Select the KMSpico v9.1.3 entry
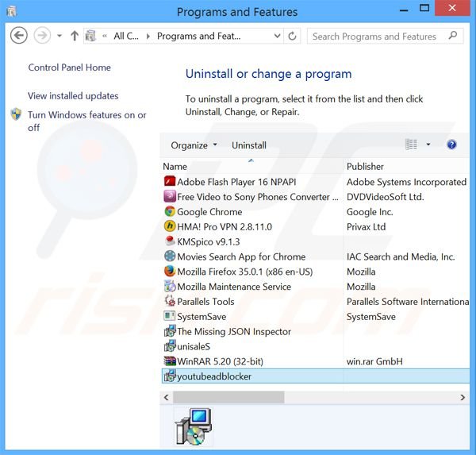Viewport: 476px width, 455px height. point(208,241)
